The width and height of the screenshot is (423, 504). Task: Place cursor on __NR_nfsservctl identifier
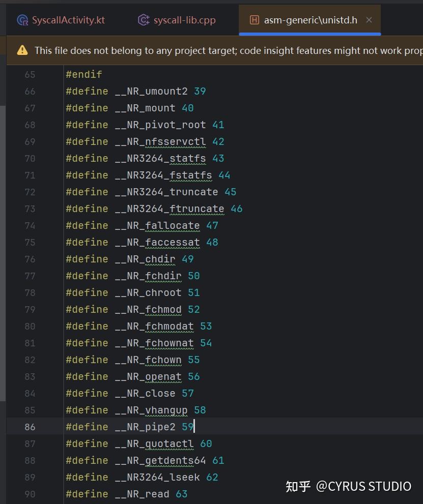[x=160, y=141]
